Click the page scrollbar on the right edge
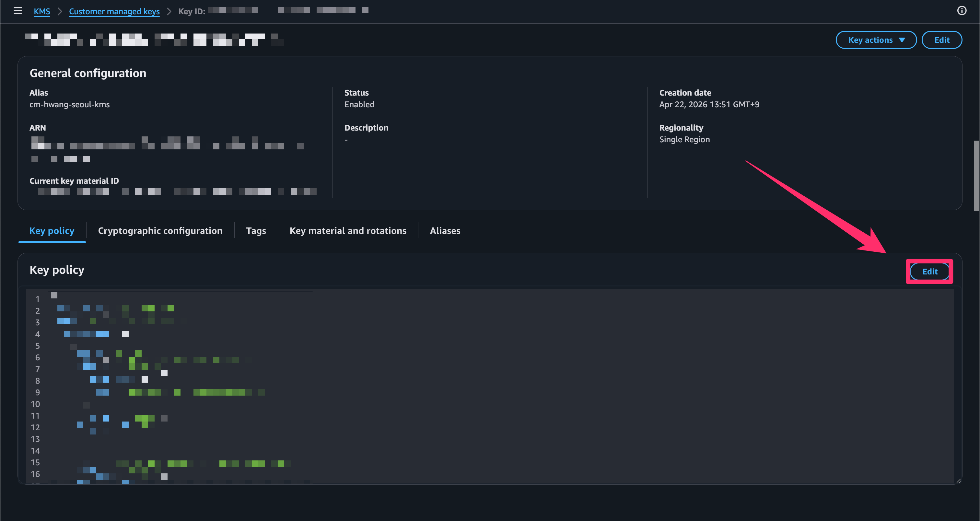The width and height of the screenshot is (980, 521). click(x=976, y=175)
